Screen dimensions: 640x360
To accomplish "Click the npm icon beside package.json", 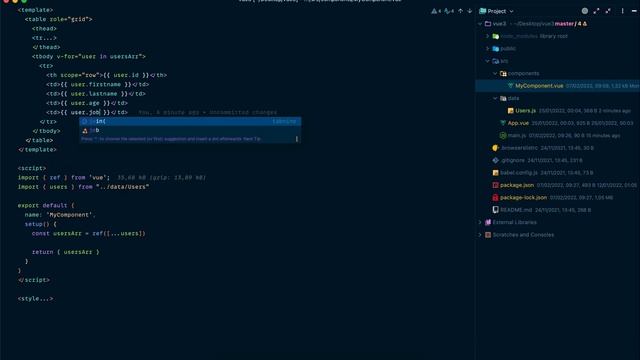I will [496, 185].
